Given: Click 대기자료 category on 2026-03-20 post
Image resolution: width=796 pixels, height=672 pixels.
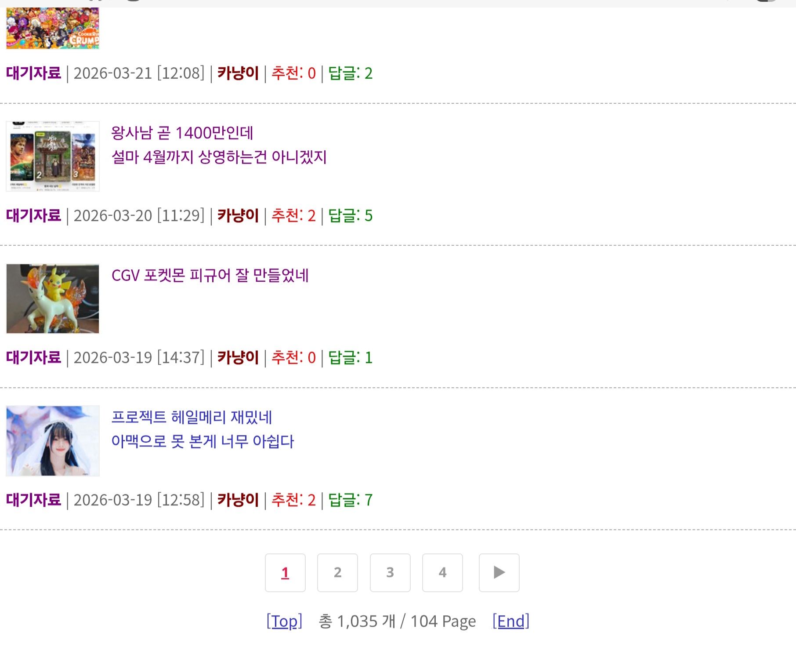Looking at the screenshot, I should [33, 215].
